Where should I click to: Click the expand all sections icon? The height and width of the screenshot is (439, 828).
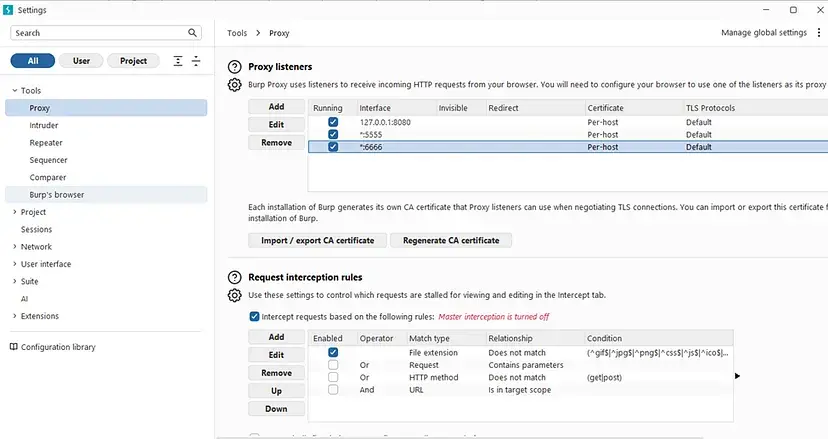[178, 61]
